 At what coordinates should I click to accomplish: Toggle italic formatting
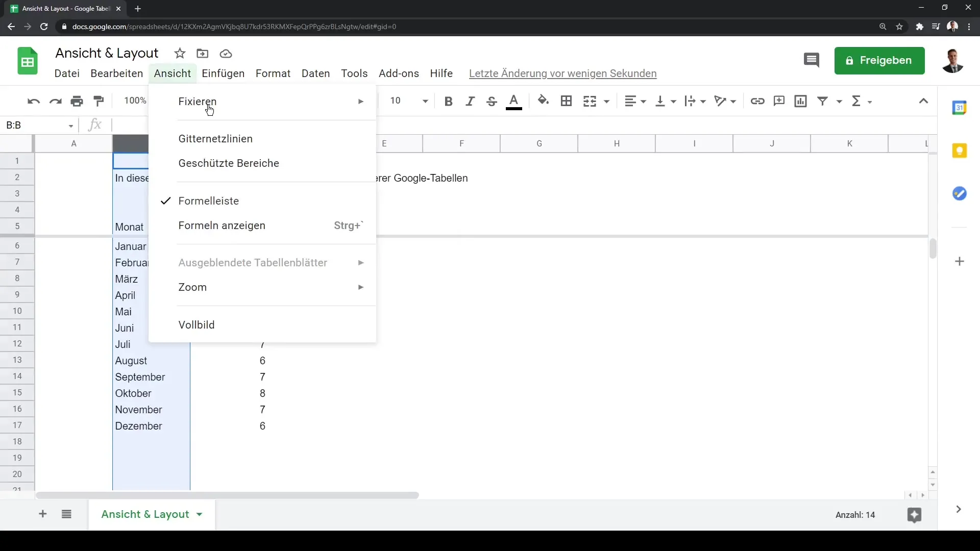tap(470, 101)
